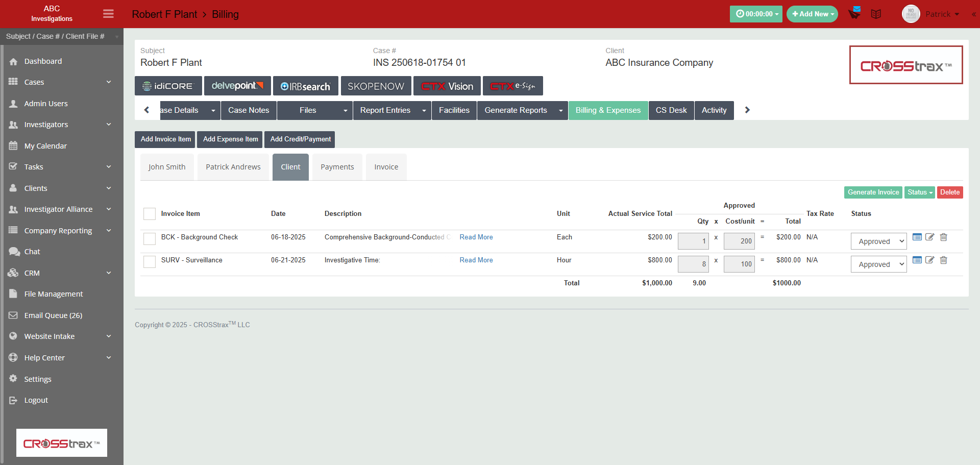Open the CS Desk tab
Viewport: 980px width, 465px height.
pyautogui.click(x=671, y=110)
